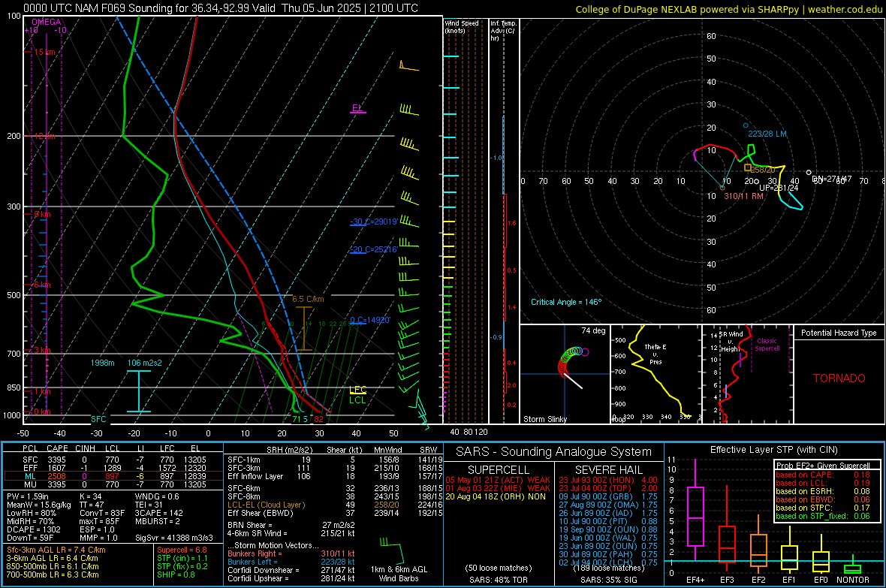This screenshot has width=886, height=588.
Task: Click the magenta Classic Supercell label
Action: tap(767, 345)
